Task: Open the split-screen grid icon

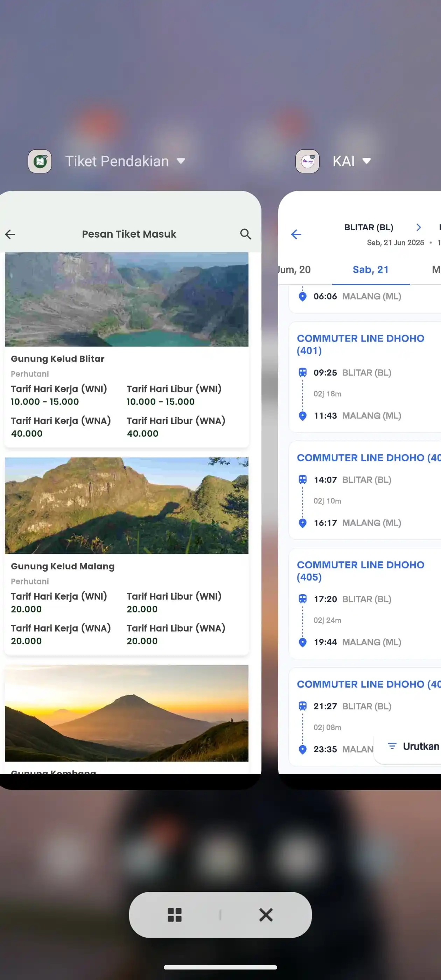Action: tap(175, 915)
